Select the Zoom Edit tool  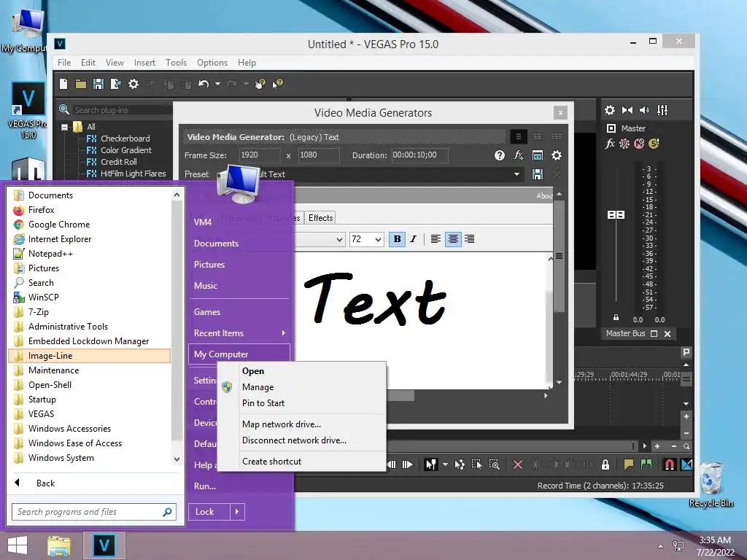(x=495, y=464)
